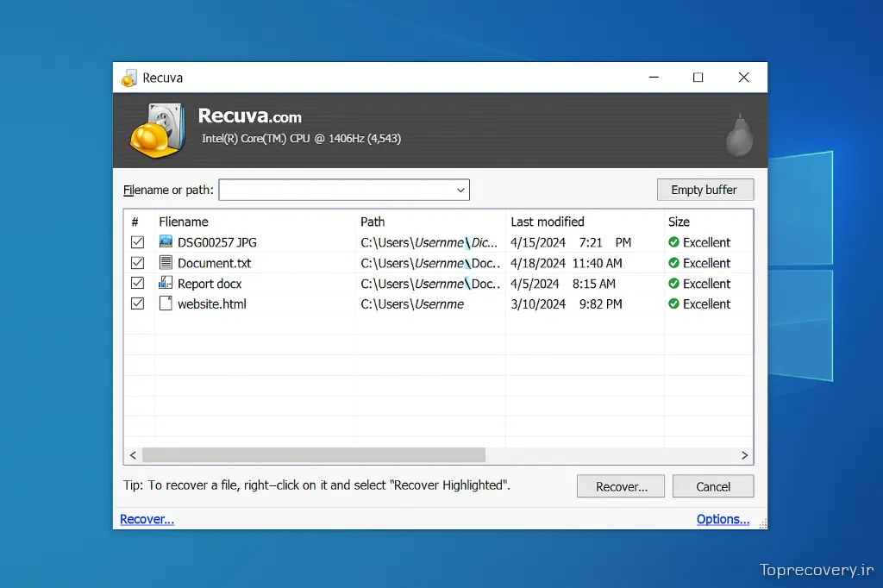Open the Options... link
Screen dimensions: 883x588
pyautogui.click(x=723, y=519)
